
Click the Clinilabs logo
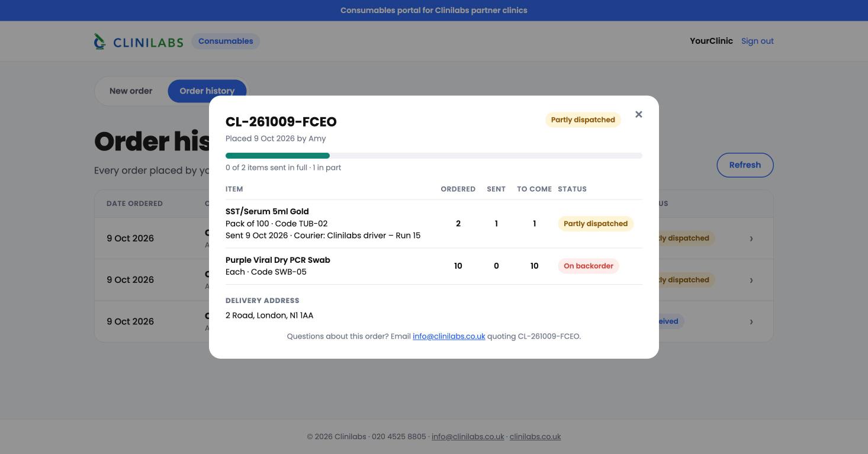[139, 41]
